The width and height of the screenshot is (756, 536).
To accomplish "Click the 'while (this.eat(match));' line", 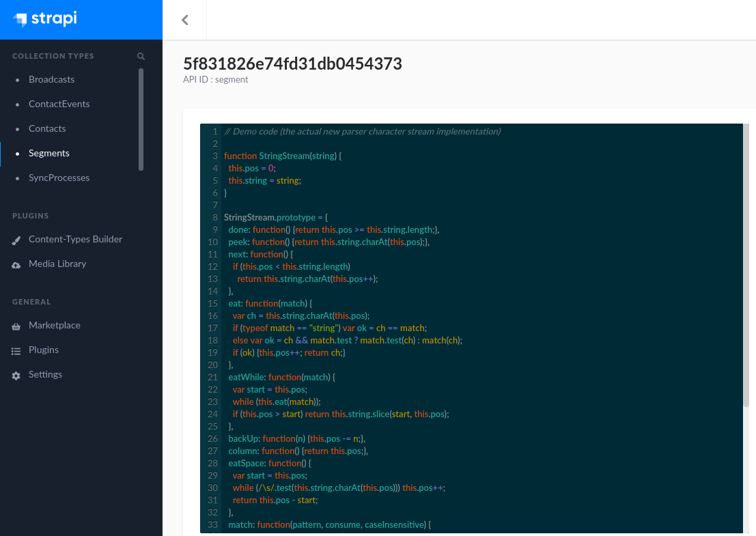I will tap(277, 402).
